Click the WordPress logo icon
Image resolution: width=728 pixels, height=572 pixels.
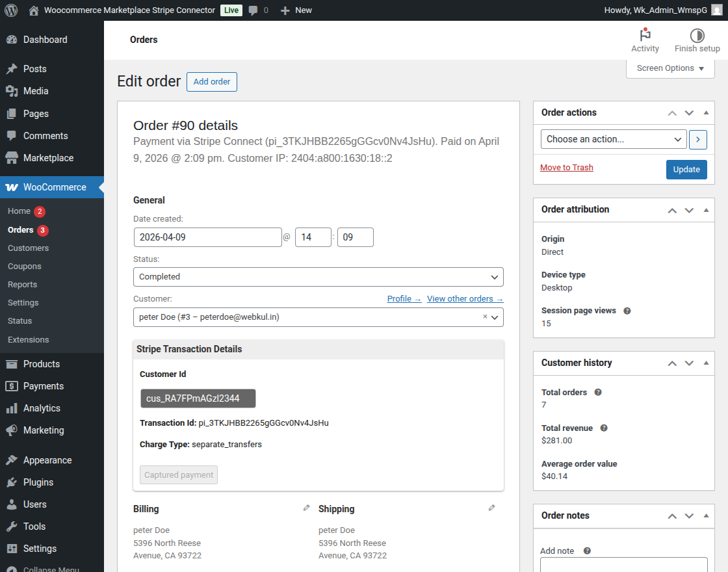11,10
